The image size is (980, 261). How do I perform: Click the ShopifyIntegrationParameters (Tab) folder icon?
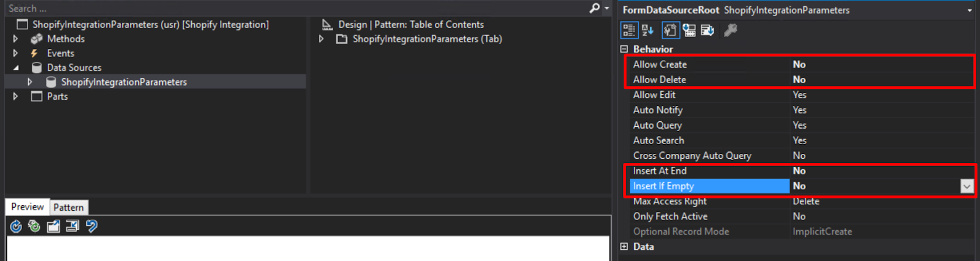[342, 39]
